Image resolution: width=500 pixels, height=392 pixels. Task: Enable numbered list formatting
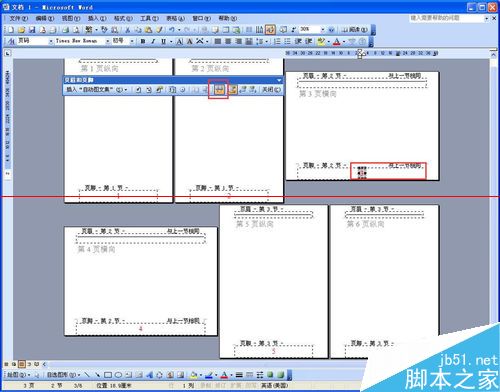point(277,41)
